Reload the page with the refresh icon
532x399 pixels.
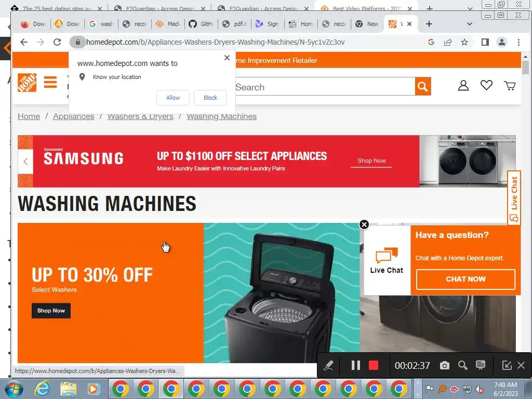point(57,42)
